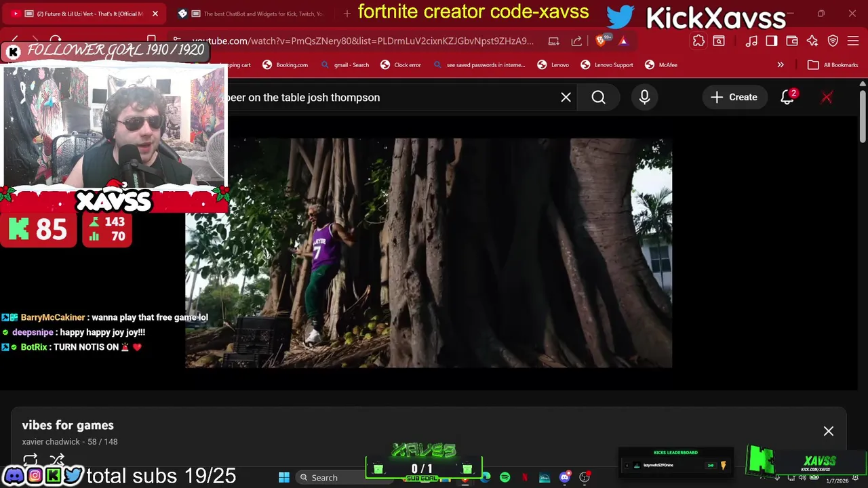Click the YouTube address bar URL
This screenshot has height=488, width=868.
coord(363,41)
